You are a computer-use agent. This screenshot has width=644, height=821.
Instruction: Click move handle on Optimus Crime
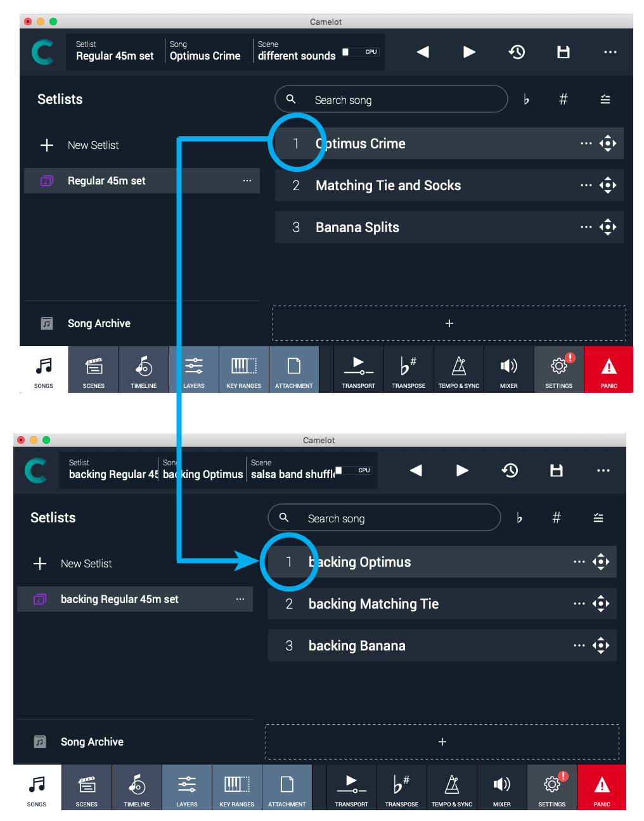(x=608, y=143)
